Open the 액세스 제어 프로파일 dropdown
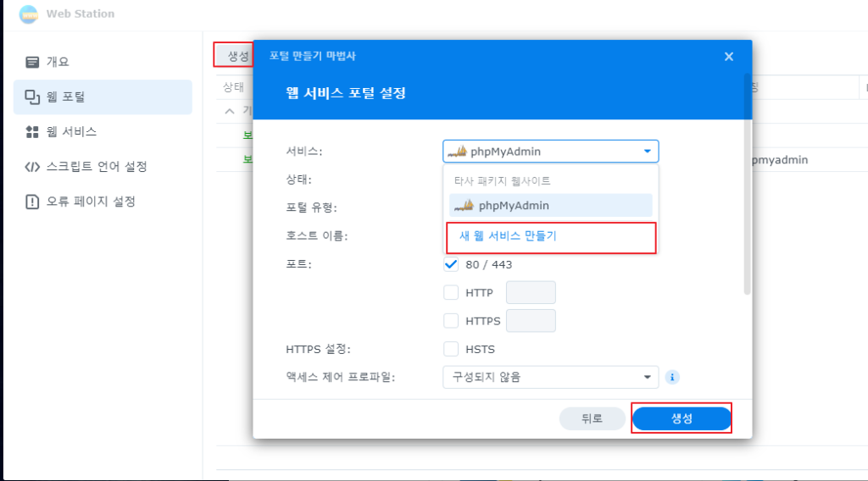Image resolution: width=868 pixels, height=481 pixels. pos(550,377)
